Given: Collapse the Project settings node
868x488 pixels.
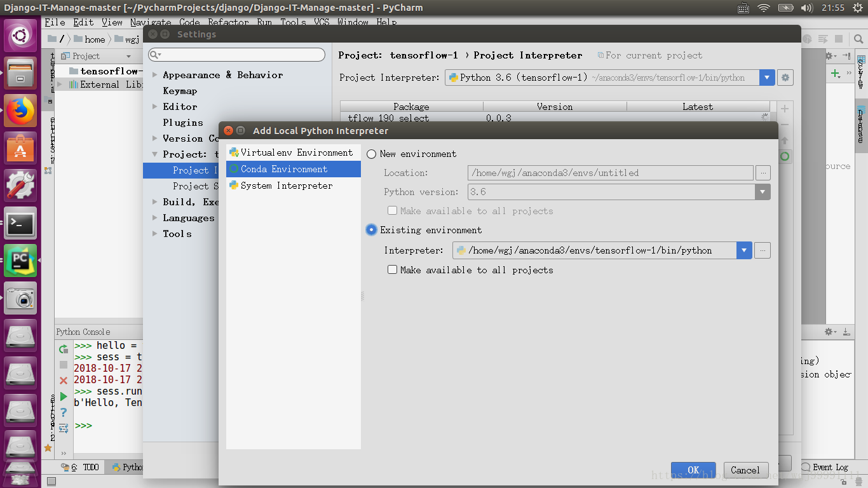Looking at the screenshot, I should pos(154,154).
